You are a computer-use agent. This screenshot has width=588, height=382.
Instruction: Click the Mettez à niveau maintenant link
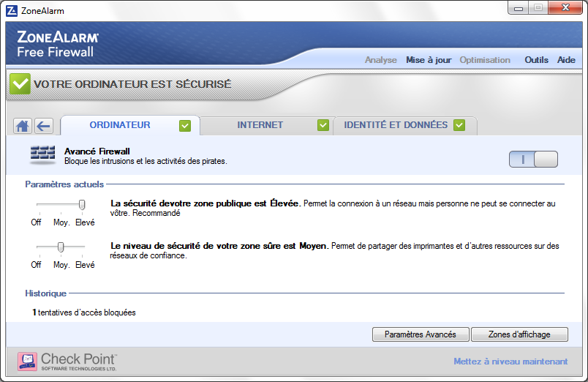point(510,362)
